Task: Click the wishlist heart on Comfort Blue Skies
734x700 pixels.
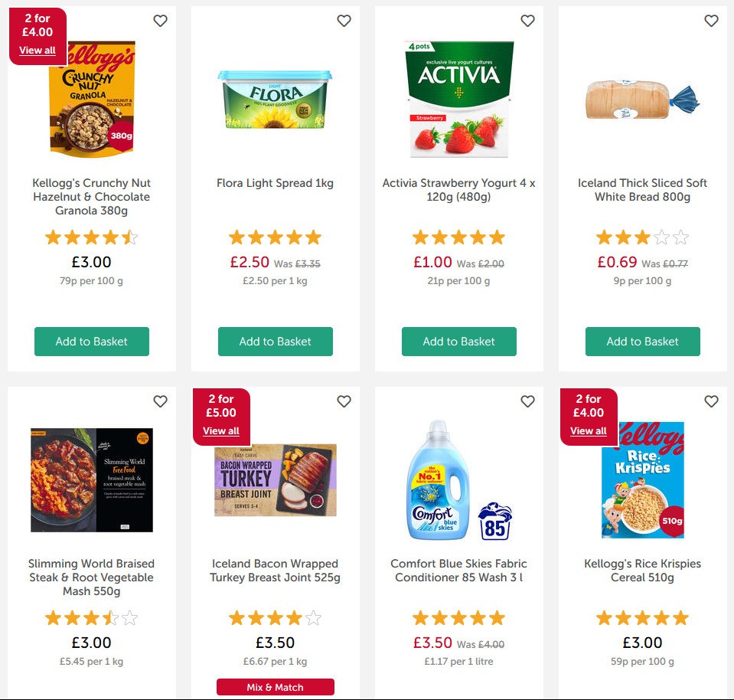Action: pos(527,401)
